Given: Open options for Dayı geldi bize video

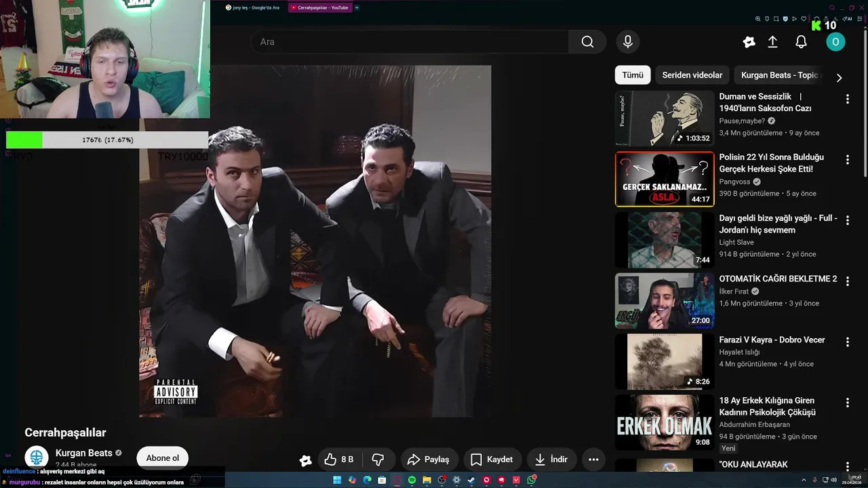Looking at the screenshot, I should [x=847, y=220].
